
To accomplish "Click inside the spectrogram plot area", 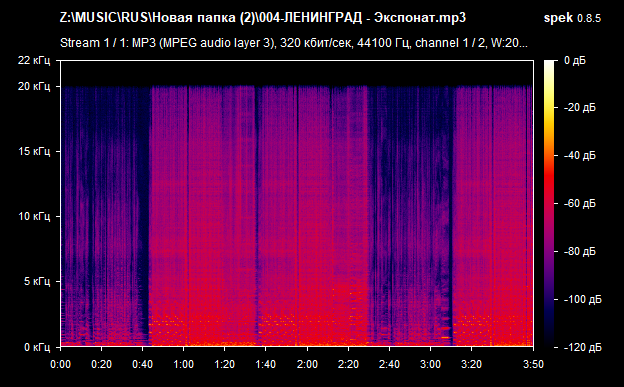I will pyautogui.click(x=297, y=204).
